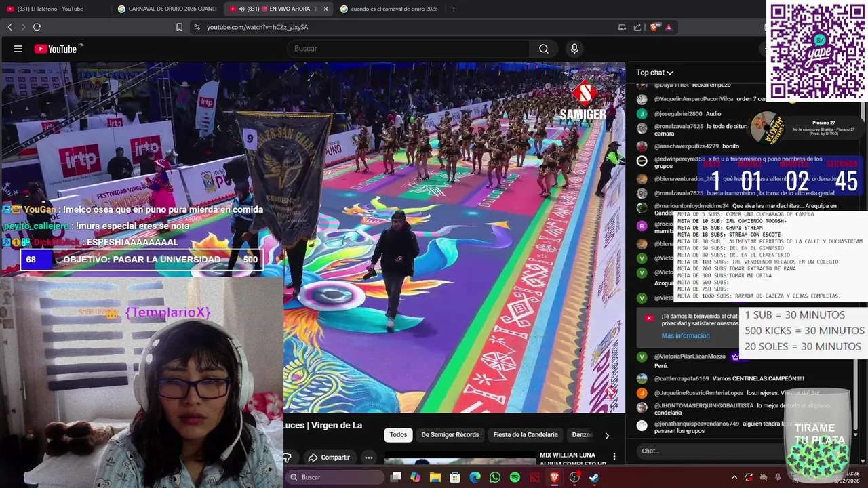Click the browser forward arrow
868x488 pixels.
click(23, 27)
